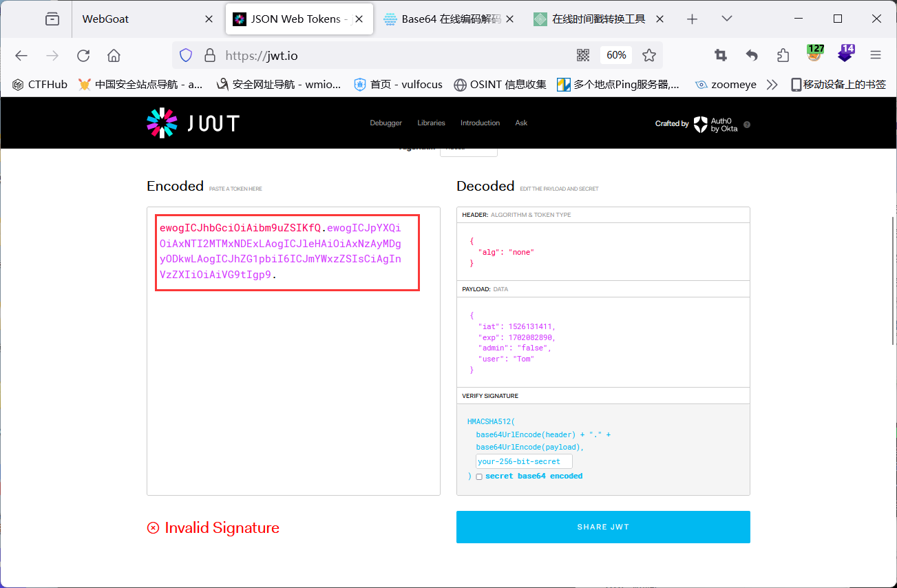Open the Debugger nav item
Screen dimensions: 897x588
tap(386, 123)
